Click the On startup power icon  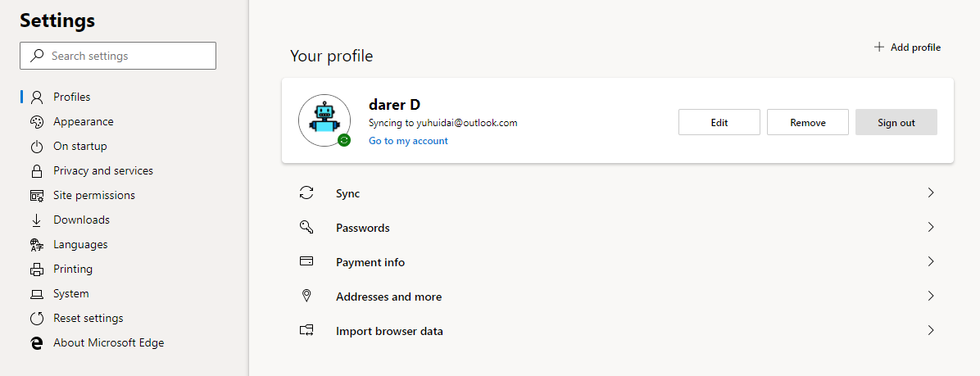click(36, 147)
